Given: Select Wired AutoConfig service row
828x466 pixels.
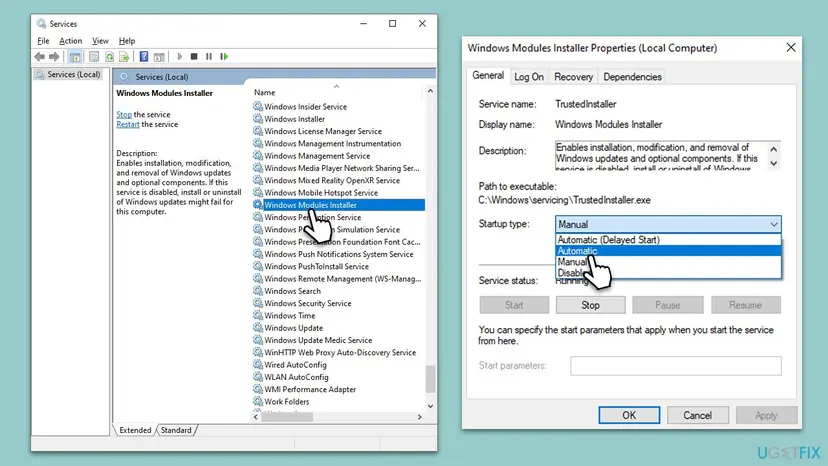Looking at the screenshot, I should pos(338,365).
